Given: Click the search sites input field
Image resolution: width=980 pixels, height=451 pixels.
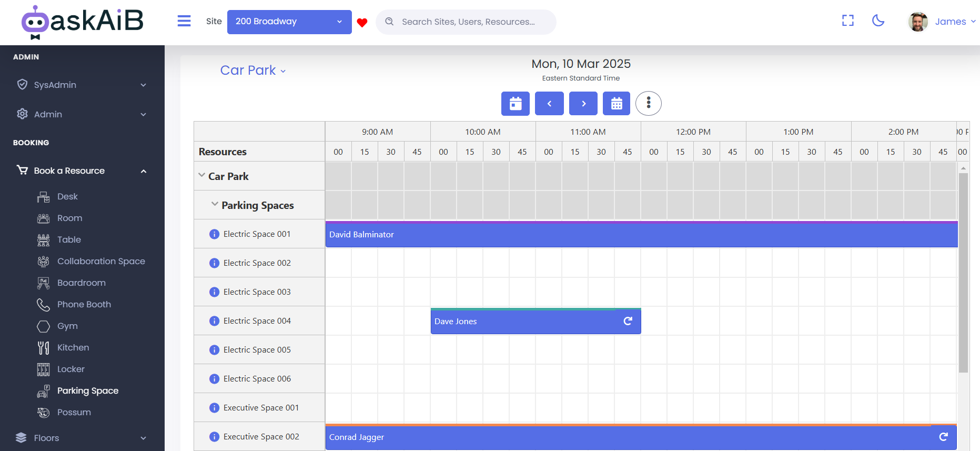Looking at the screenshot, I should [467, 22].
